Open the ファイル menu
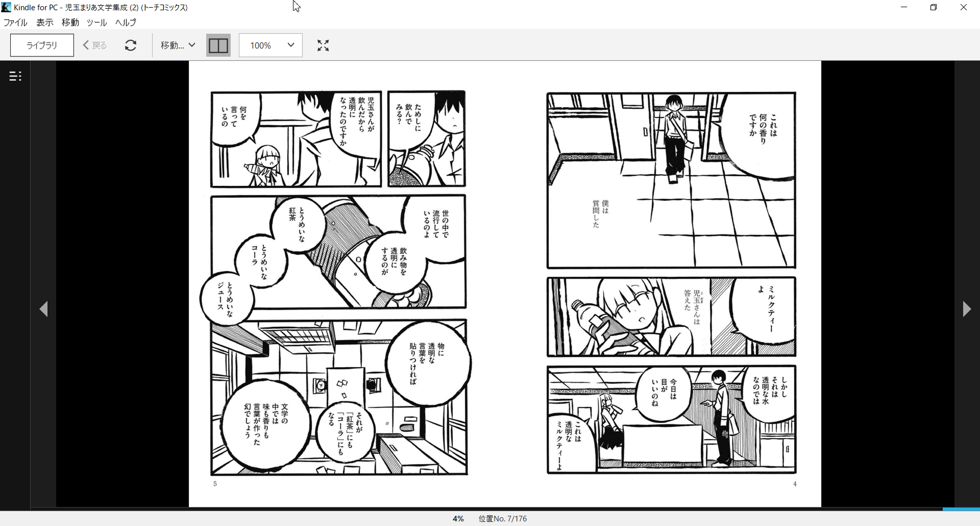This screenshot has height=526, width=980. coord(15,23)
